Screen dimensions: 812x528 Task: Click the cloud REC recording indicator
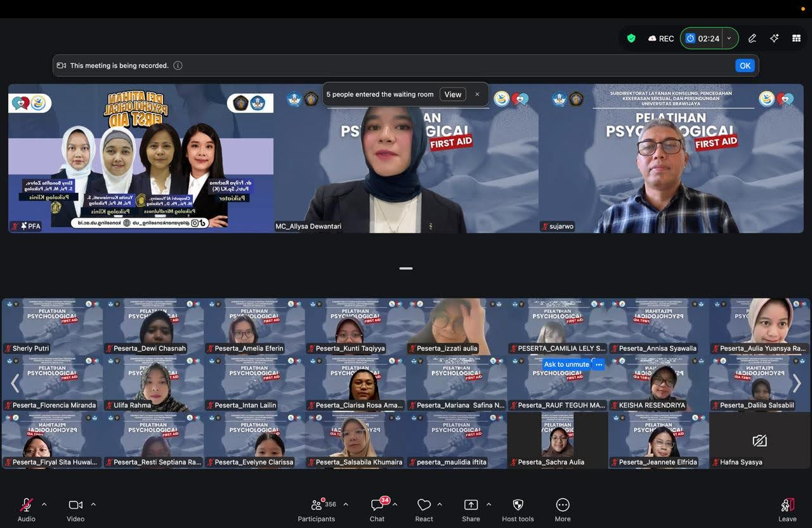click(661, 39)
